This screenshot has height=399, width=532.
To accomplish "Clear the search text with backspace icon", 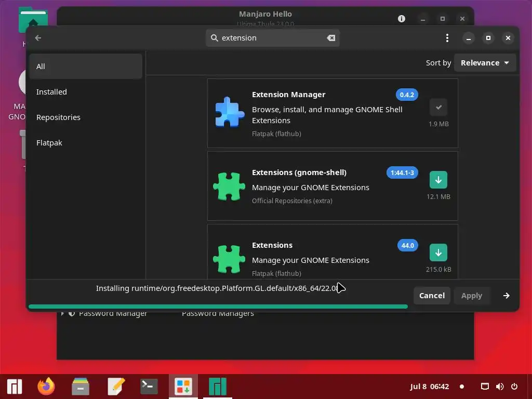I will point(331,38).
